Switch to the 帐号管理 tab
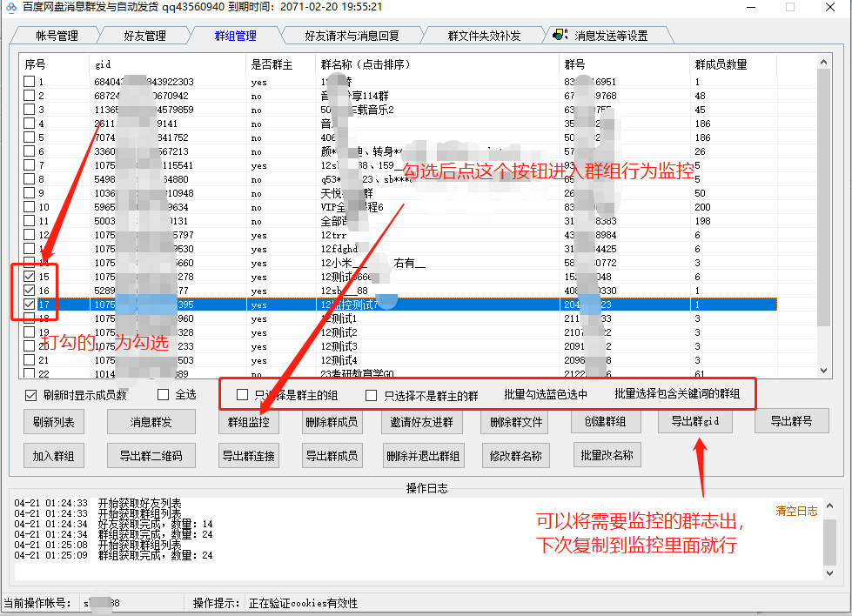 (54, 35)
